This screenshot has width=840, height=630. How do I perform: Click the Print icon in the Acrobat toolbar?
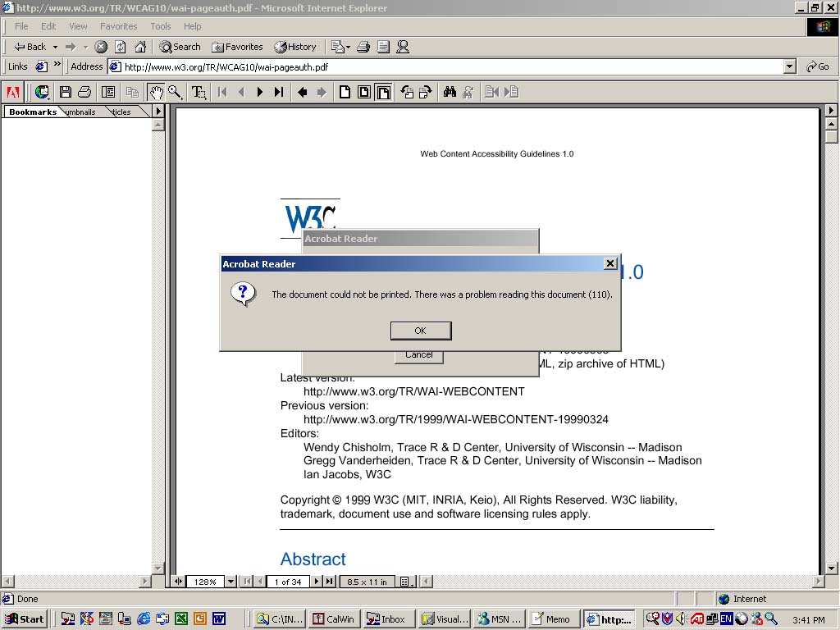click(x=84, y=92)
